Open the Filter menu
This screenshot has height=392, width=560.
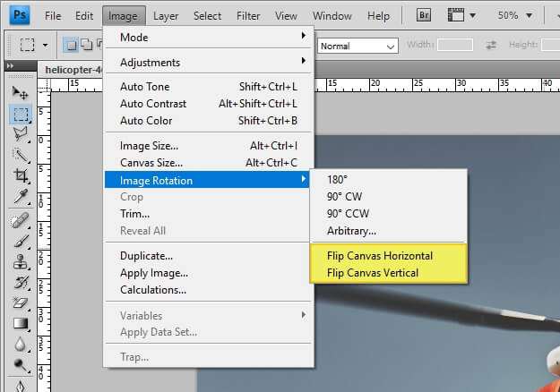click(248, 16)
